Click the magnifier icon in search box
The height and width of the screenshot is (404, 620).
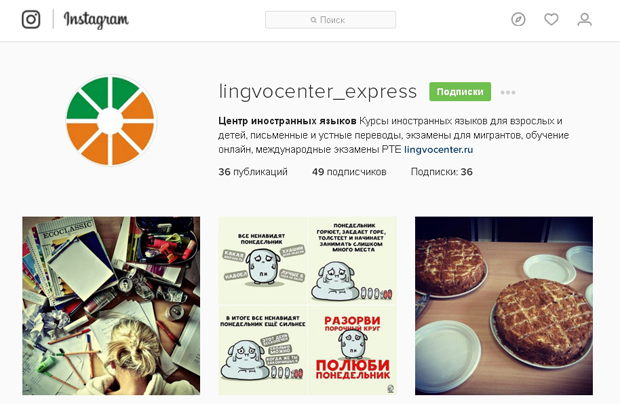click(x=314, y=20)
